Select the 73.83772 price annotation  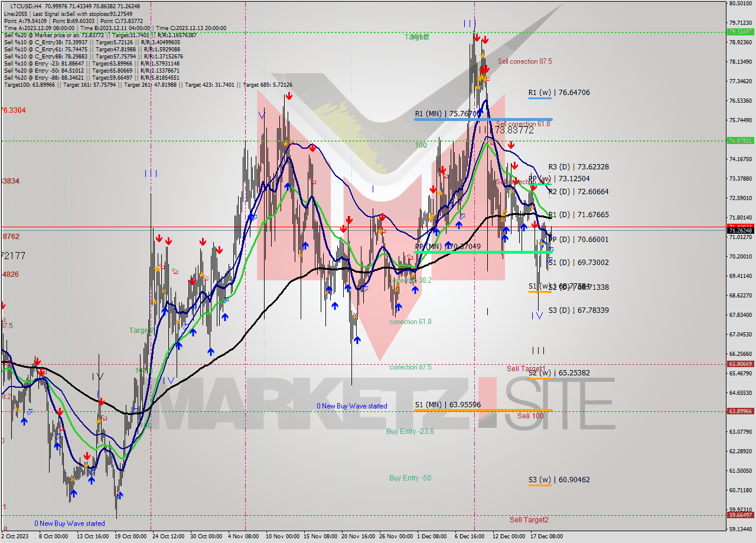[514, 130]
